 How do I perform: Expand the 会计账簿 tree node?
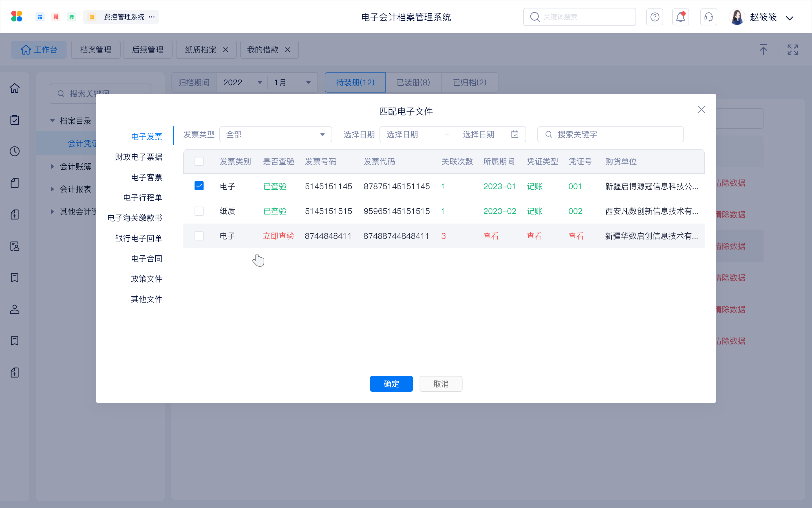pyautogui.click(x=52, y=166)
